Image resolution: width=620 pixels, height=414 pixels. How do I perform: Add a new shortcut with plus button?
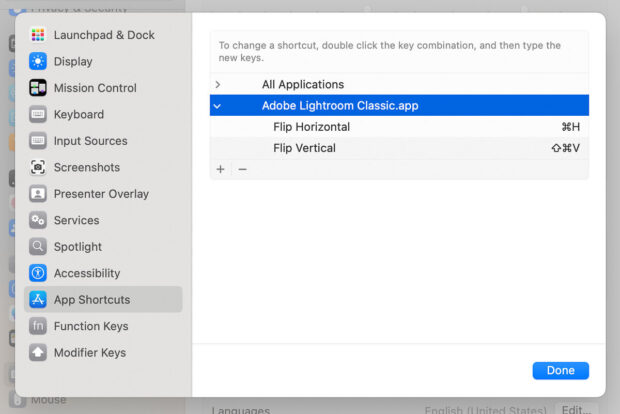click(221, 169)
